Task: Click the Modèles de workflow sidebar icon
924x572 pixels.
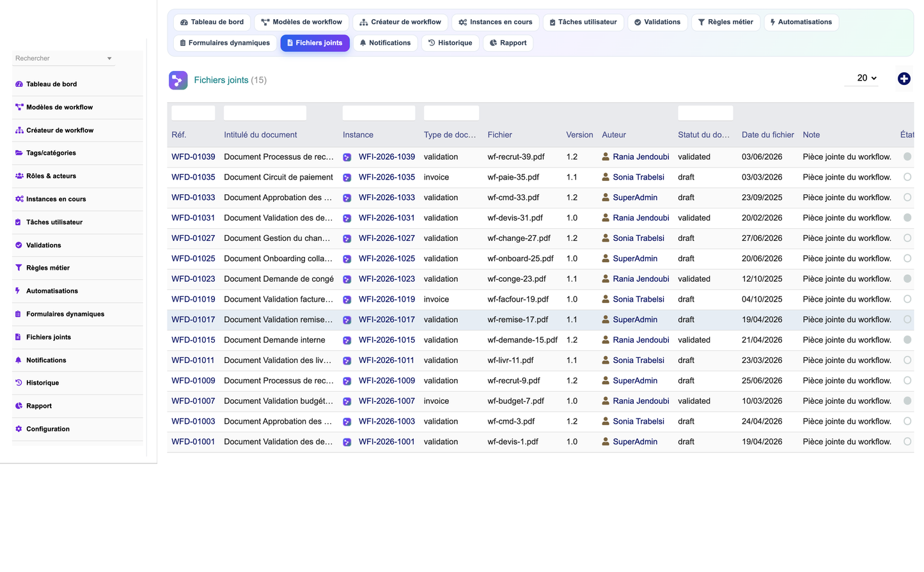Action: 19,107
